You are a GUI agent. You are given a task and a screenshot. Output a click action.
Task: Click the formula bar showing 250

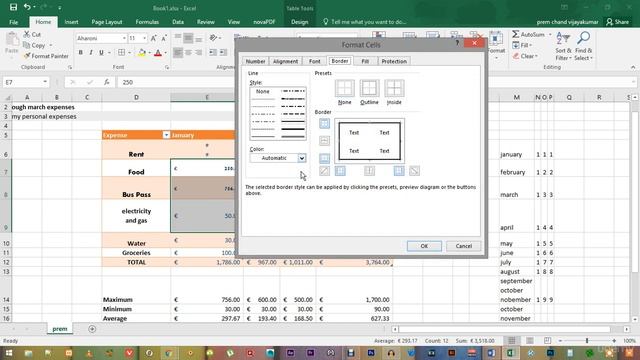tap(376, 82)
